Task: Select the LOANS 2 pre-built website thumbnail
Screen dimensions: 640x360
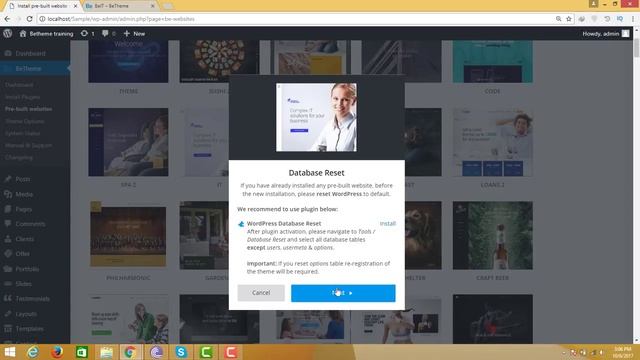Action: tap(493, 142)
